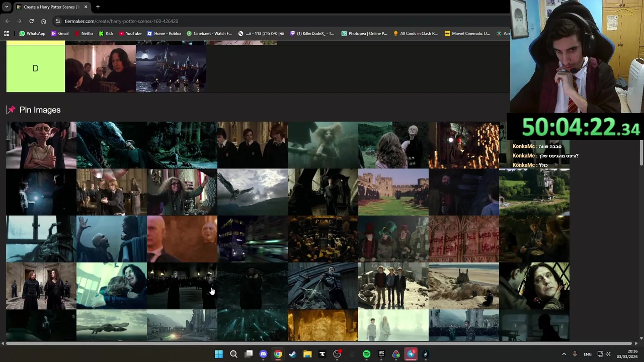Click the Pin Images heading

[x=40, y=110]
